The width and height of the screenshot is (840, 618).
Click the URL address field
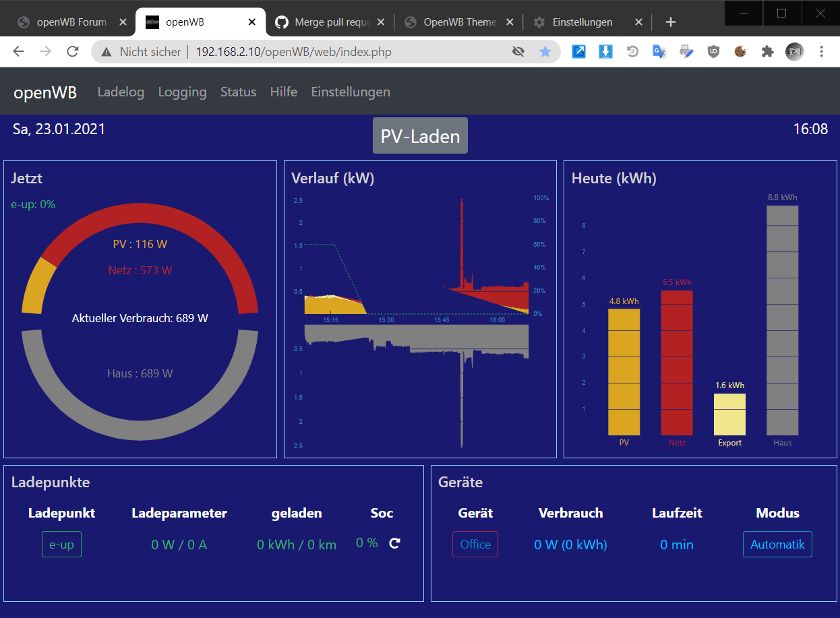[x=303, y=52]
